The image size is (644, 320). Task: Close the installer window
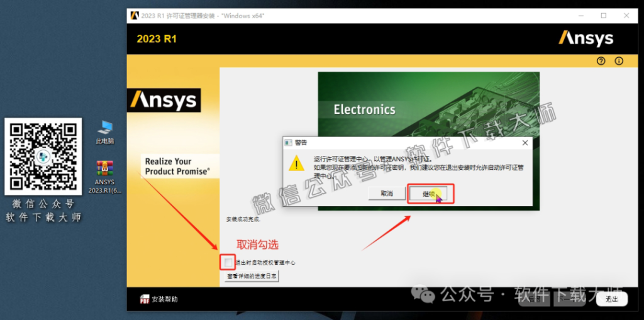pos(626,16)
